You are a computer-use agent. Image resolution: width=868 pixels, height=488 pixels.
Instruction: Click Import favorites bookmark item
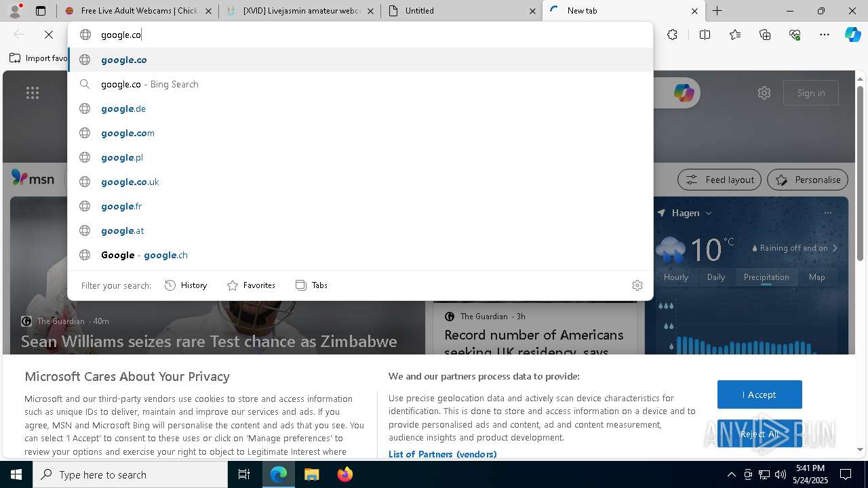point(39,58)
